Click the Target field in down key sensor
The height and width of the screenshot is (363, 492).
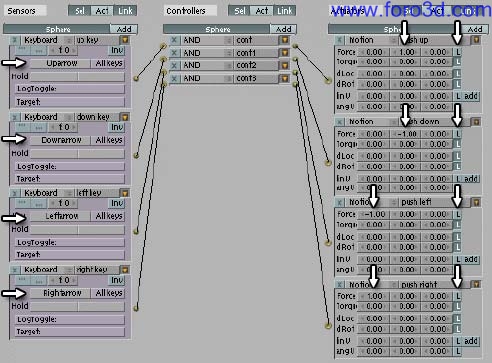click(70, 179)
